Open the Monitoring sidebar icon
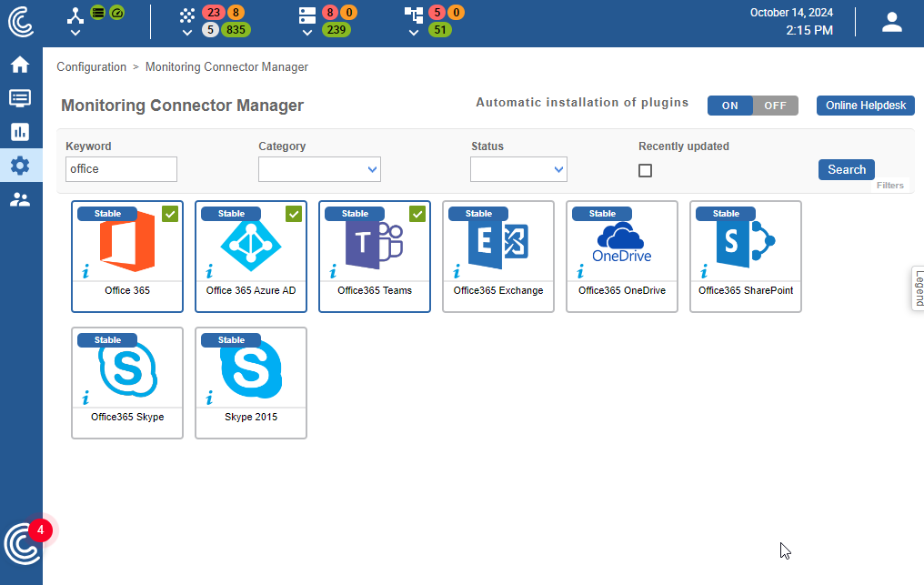 20,98
